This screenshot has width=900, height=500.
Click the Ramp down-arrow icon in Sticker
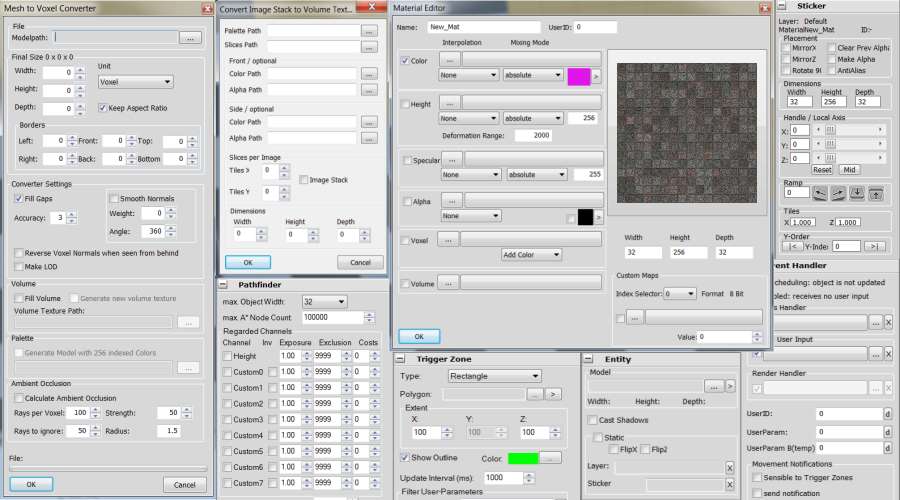(857, 193)
